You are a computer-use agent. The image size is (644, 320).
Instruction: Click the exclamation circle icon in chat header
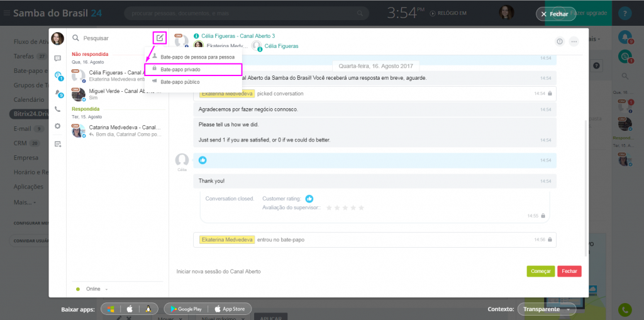point(559,41)
